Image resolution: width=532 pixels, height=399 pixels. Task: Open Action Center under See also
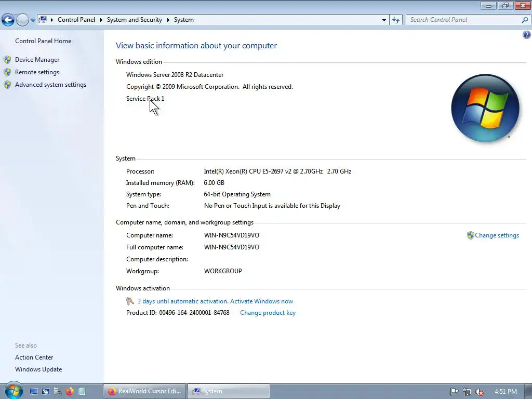point(34,357)
